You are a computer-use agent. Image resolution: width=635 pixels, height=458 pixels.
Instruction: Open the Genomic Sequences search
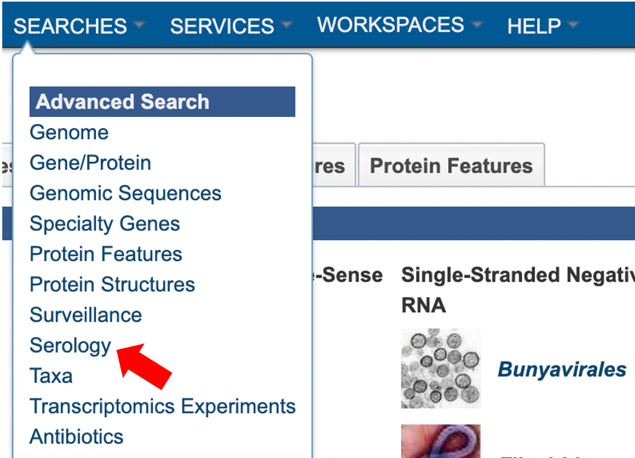coord(126,193)
